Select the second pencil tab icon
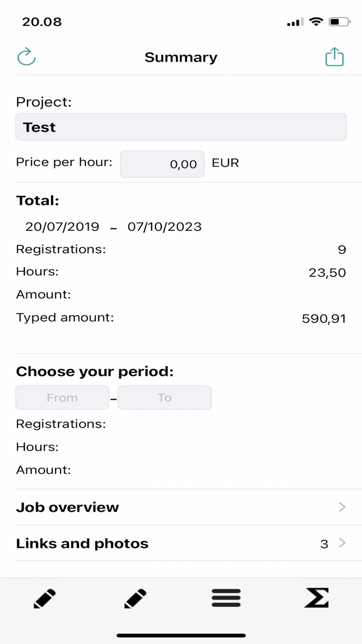 [x=135, y=598]
